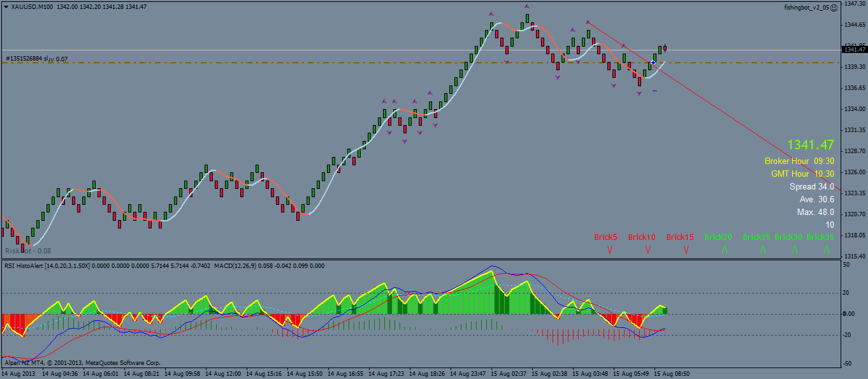The image size is (868, 379).
Task: Click the red down arrow under Brick10
Action: (x=648, y=250)
